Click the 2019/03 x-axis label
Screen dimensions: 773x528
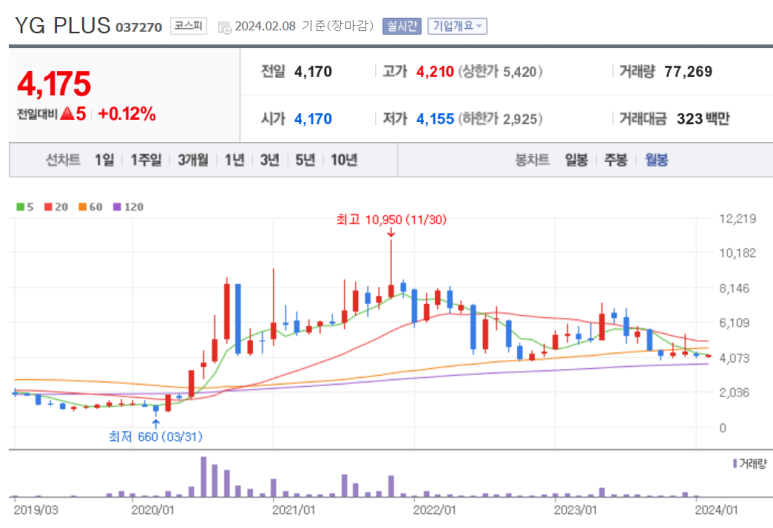click(x=35, y=510)
